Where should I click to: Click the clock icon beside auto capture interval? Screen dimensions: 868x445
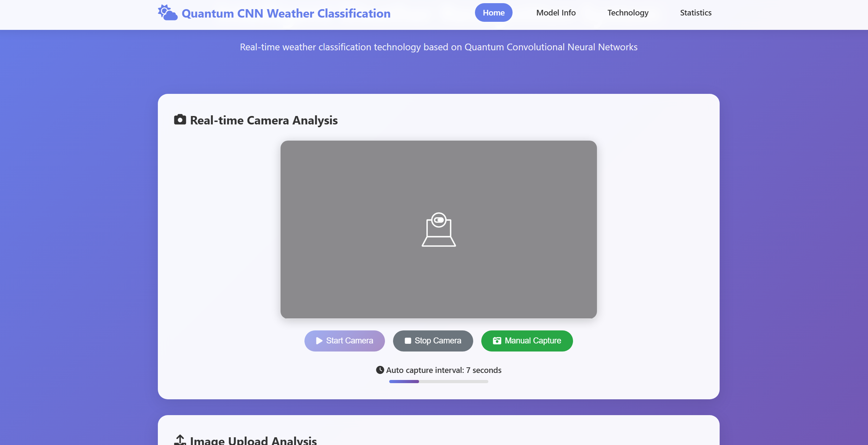click(380, 370)
